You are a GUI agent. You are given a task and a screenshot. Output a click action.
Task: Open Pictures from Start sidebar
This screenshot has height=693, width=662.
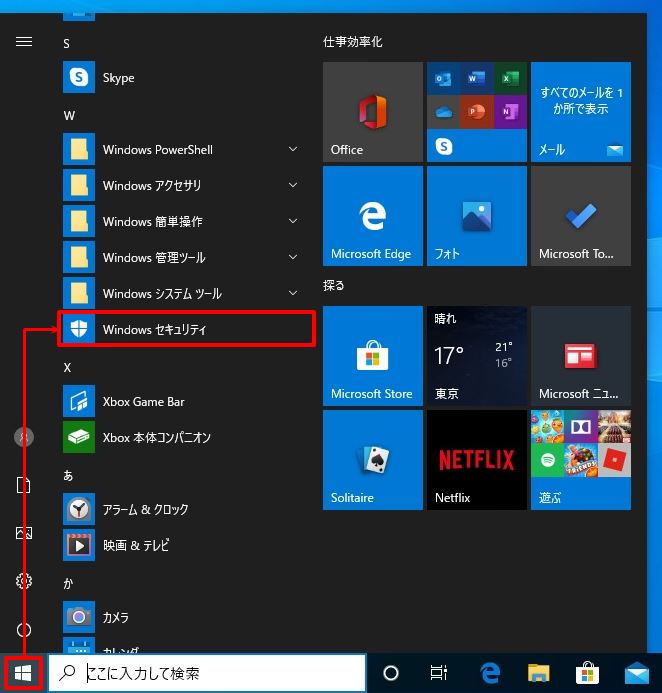[24, 533]
